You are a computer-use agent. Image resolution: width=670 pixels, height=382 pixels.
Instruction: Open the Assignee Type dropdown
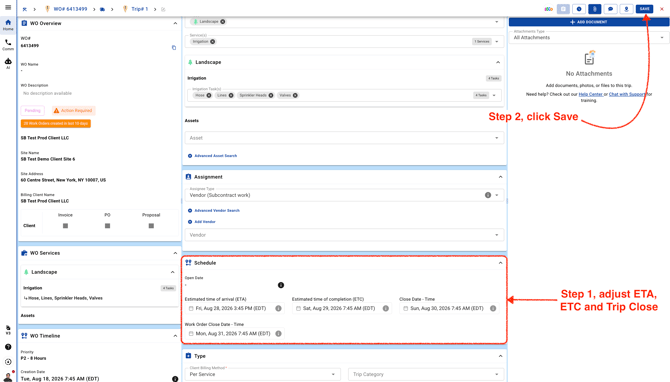(x=344, y=195)
